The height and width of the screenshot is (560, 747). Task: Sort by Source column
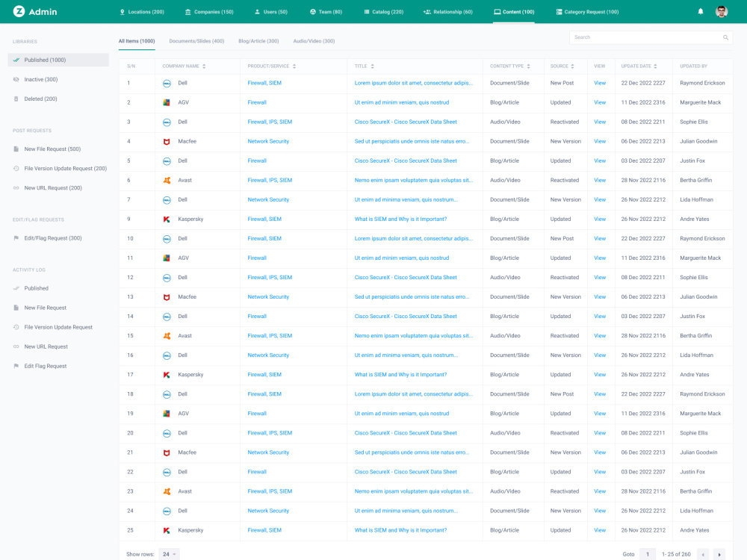coord(572,66)
